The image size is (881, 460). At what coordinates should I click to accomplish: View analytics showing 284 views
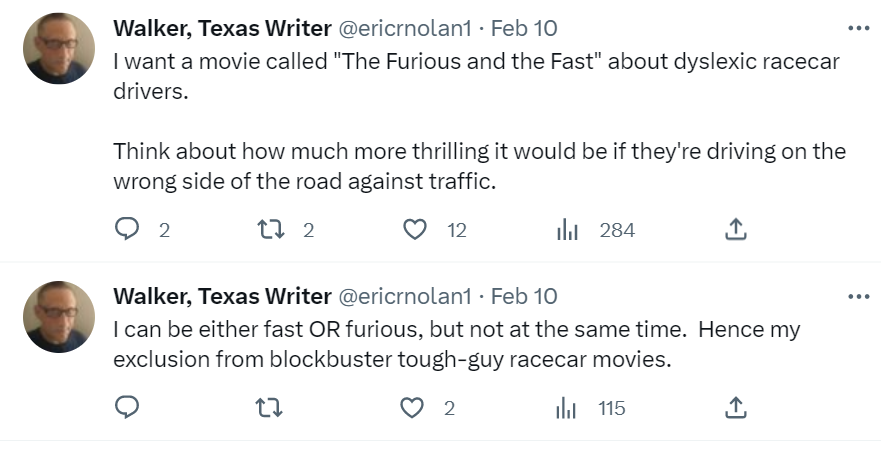pos(568,230)
